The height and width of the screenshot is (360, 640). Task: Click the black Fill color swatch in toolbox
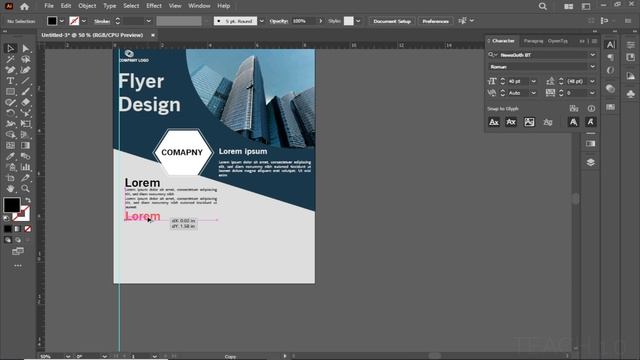[x=12, y=205]
